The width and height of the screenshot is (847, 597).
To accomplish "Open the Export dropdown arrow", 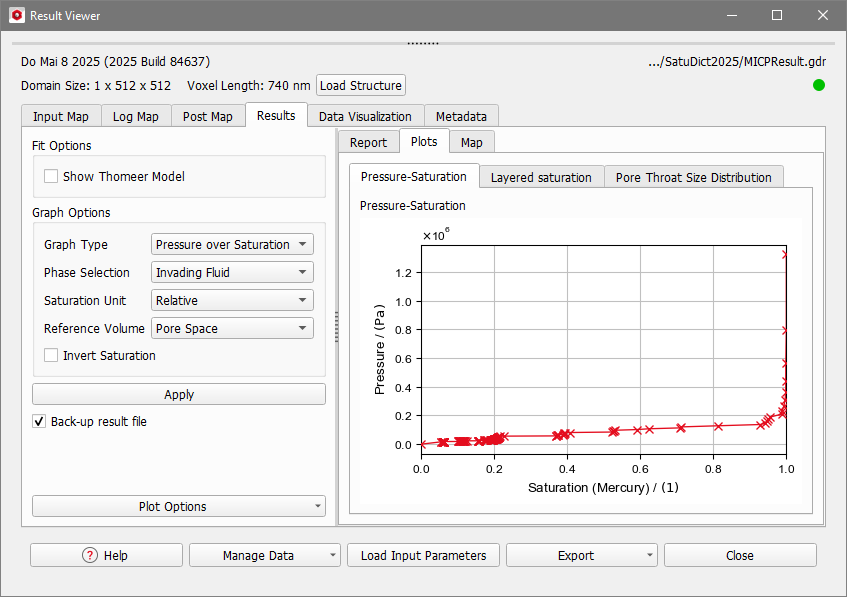I will pos(649,555).
